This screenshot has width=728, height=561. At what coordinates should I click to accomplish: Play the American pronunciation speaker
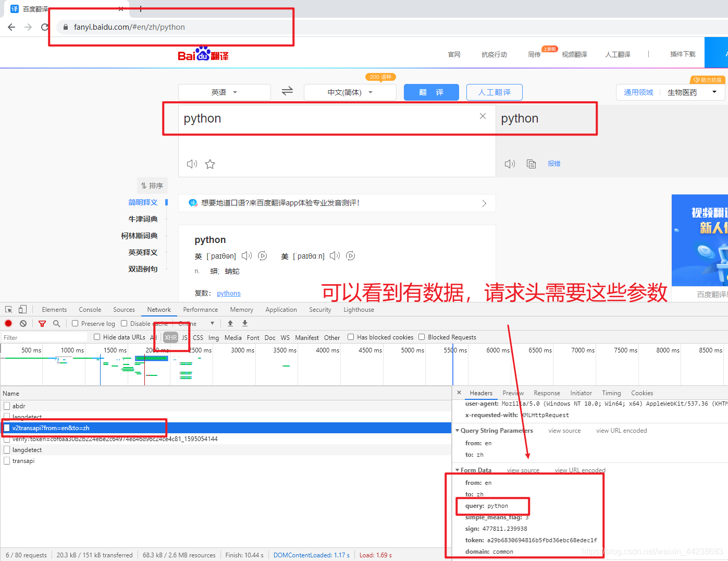click(x=335, y=255)
